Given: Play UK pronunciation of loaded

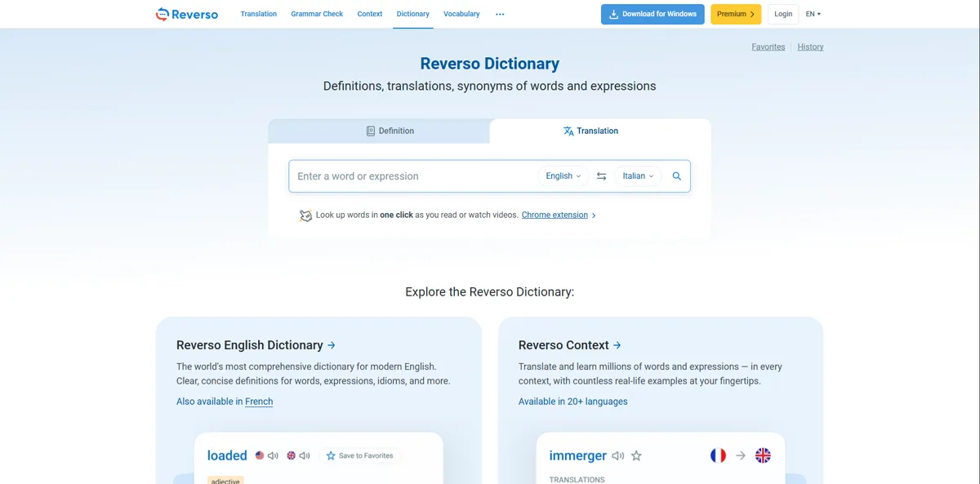Looking at the screenshot, I should point(304,455).
